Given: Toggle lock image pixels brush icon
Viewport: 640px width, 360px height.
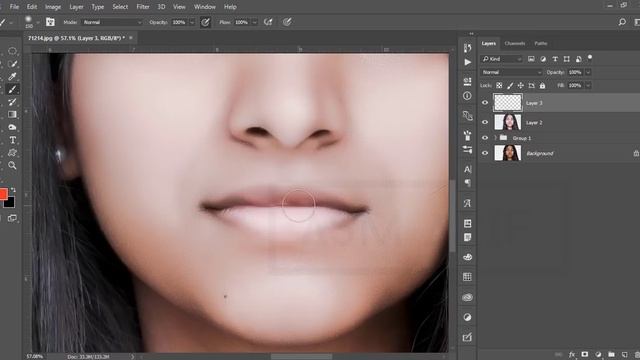Looking at the screenshot, I should pos(510,85).
